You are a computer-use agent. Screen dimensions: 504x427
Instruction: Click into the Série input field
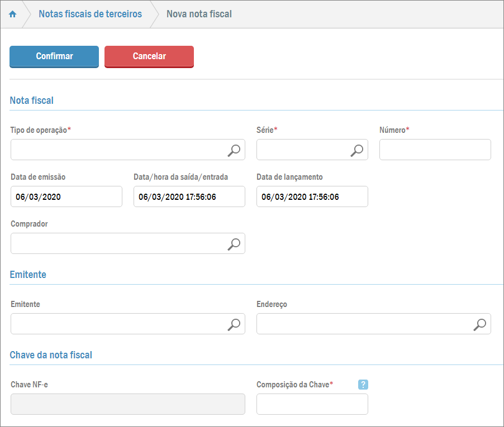(302, 150)
